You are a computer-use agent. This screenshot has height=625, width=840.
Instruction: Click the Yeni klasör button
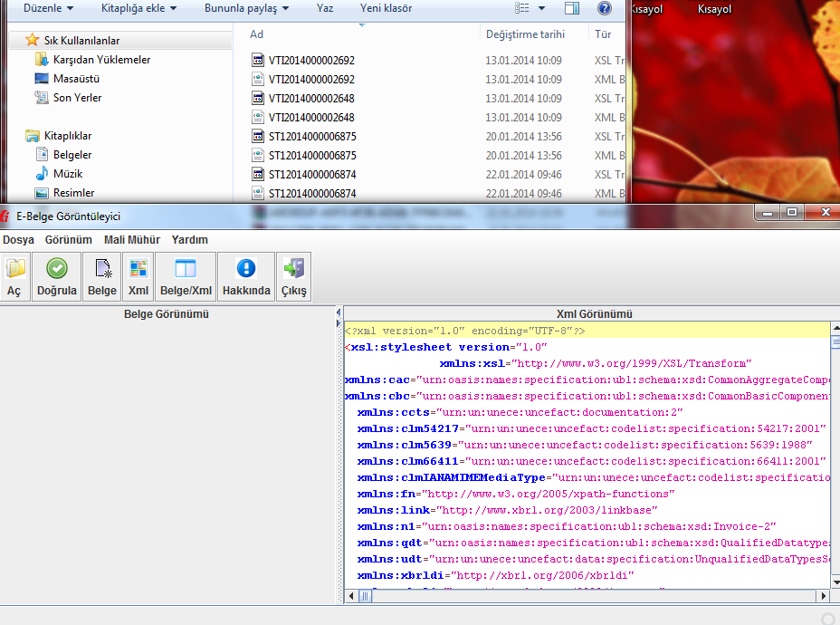(386, 8)
